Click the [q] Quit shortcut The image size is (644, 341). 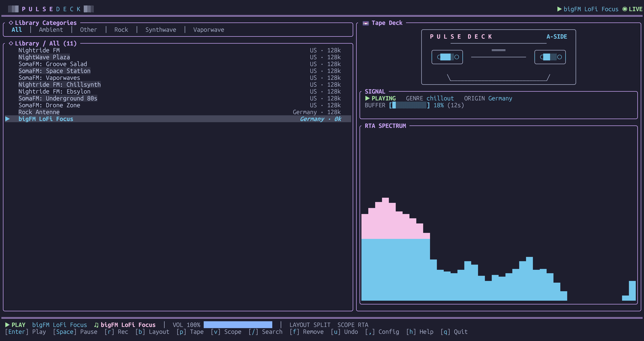454,332
